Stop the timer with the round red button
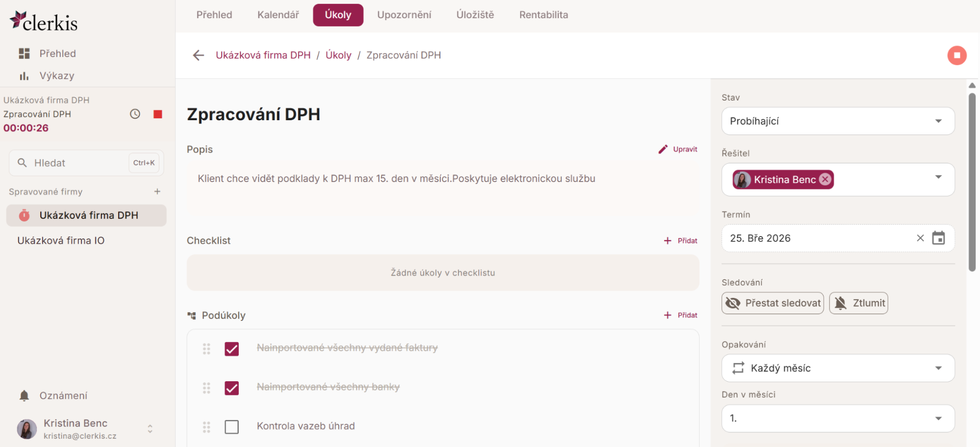The width and height of the screenshot is (980, 447). pos(956,55)
